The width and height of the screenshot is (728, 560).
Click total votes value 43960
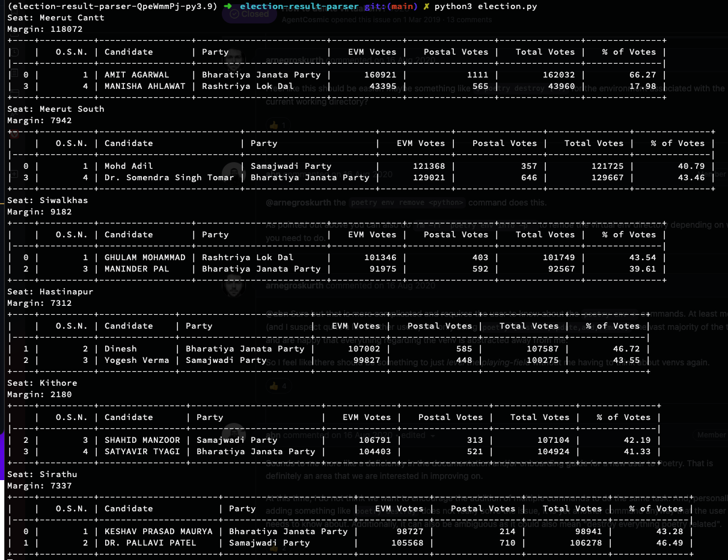click(561, 87)
